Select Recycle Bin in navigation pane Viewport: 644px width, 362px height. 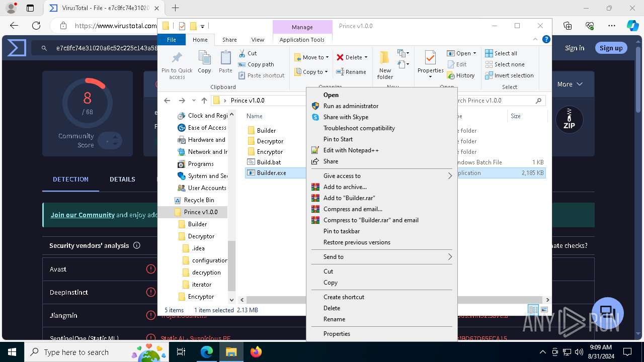click(199, 200)
